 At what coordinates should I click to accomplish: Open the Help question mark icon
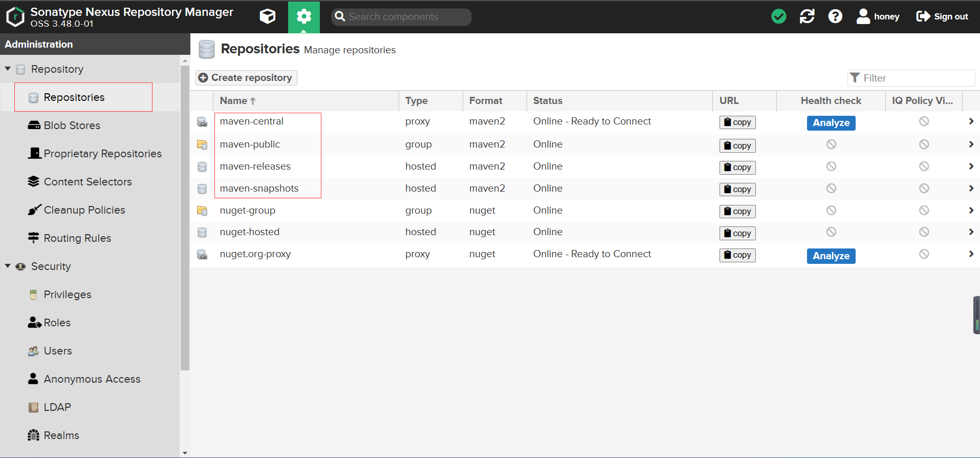click(x=835, y=16)
